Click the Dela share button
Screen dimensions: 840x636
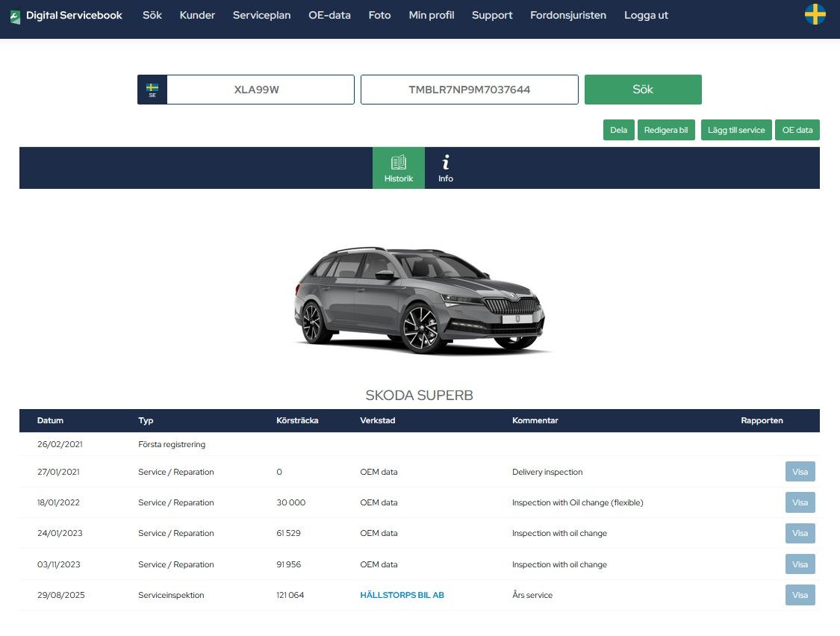(618, 130)
